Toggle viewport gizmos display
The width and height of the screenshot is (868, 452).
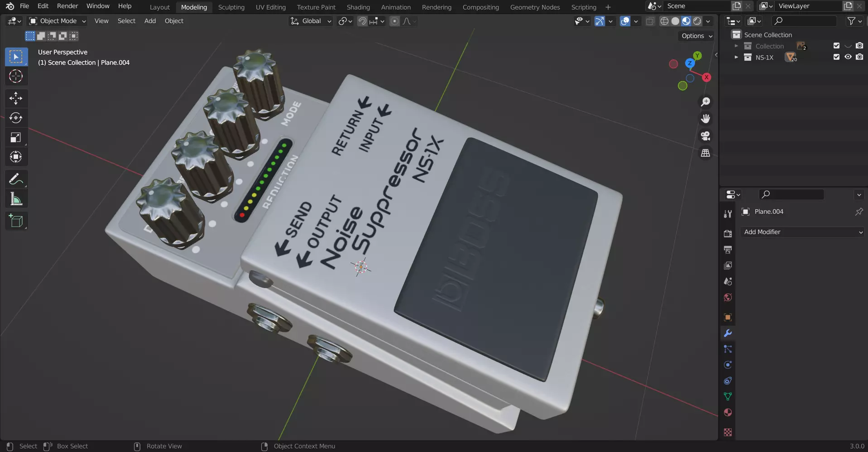tap(599, 21)
